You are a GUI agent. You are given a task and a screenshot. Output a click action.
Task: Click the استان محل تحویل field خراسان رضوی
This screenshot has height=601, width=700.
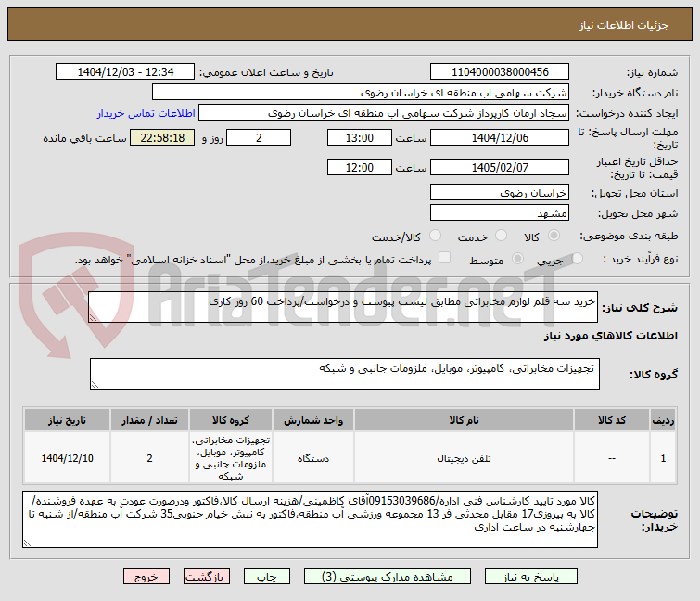(500, 192)
